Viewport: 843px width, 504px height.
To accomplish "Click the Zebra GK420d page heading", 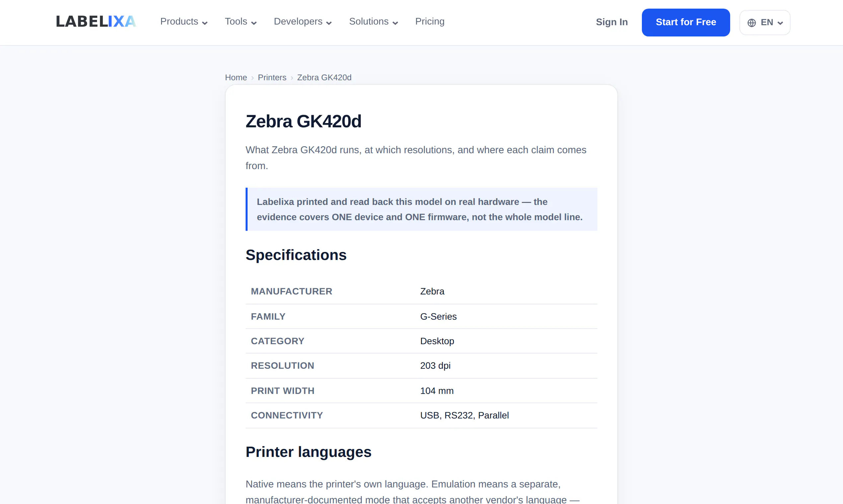I will coord(303,121).
